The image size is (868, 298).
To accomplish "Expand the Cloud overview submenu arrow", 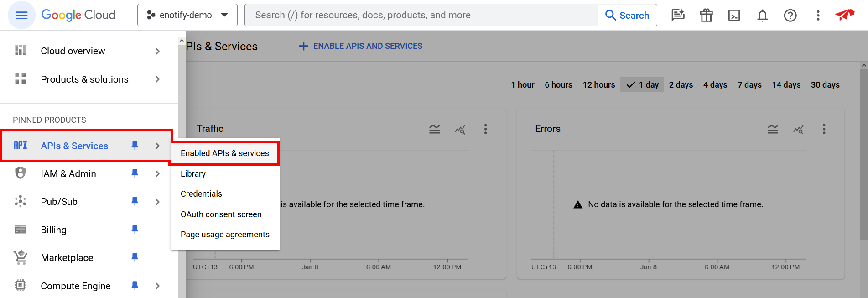I will pyautogui.click(x=157, y=51).
